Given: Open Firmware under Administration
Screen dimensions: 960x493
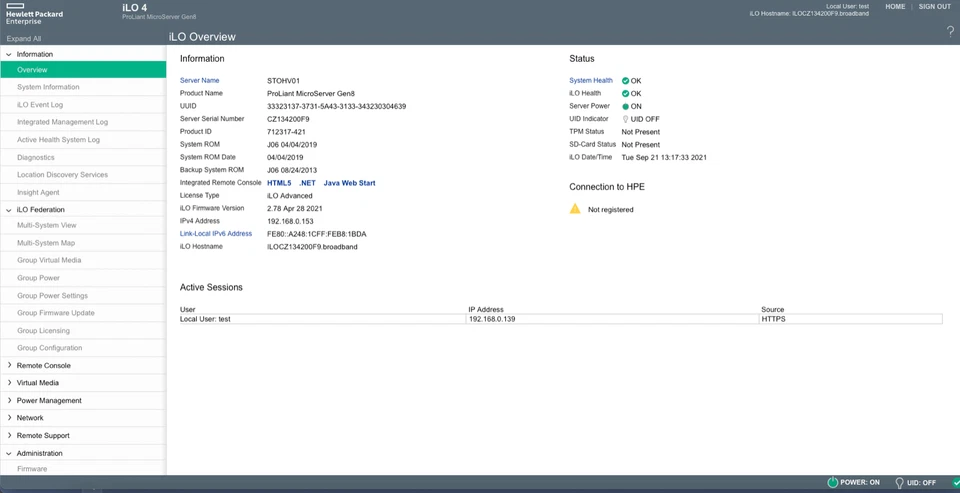Looking at the screenshot, I should pyautogui.click(x=32, y=469).
